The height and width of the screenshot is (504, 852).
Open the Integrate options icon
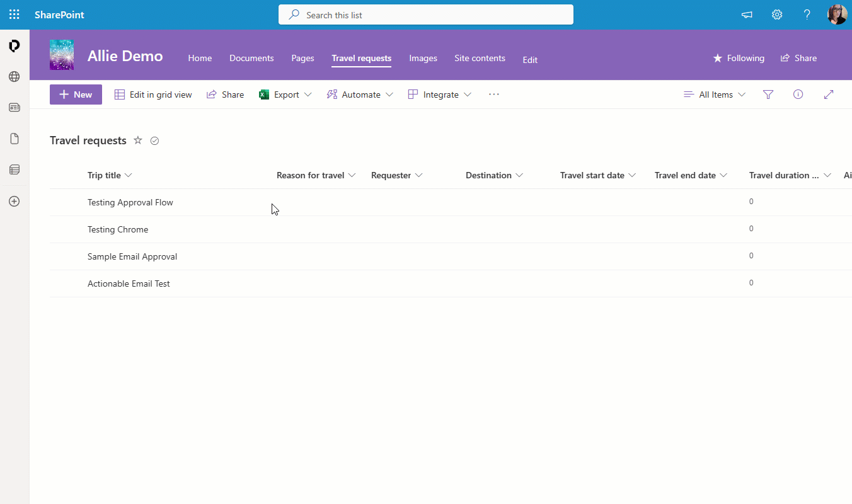(x=413, y=94)
